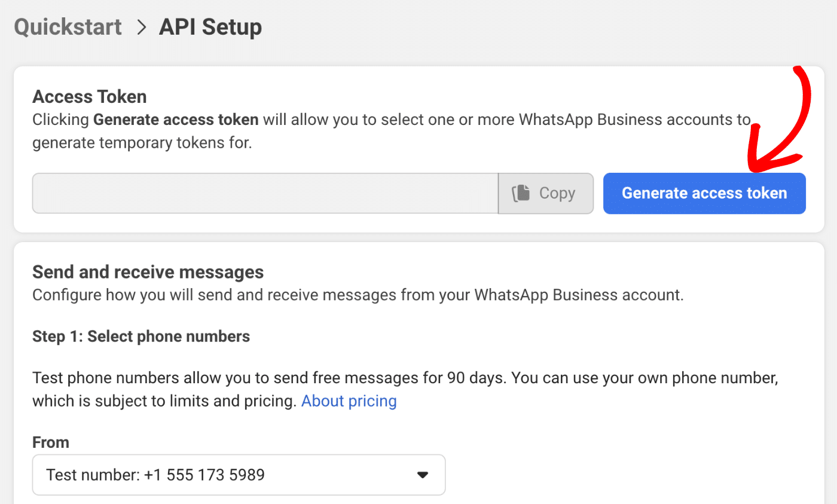
Task: Click the Step 1: Select phone numbers label
Action: [x=141, y=336]
